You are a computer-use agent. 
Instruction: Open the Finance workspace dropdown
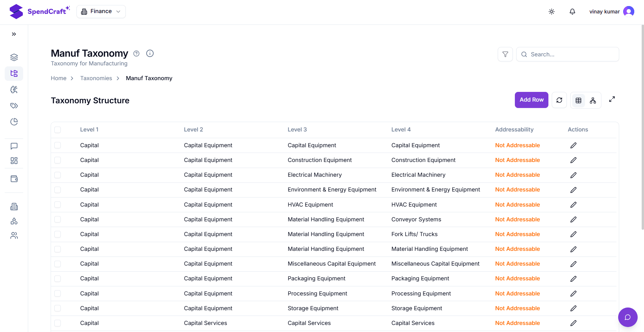point(101,11)
